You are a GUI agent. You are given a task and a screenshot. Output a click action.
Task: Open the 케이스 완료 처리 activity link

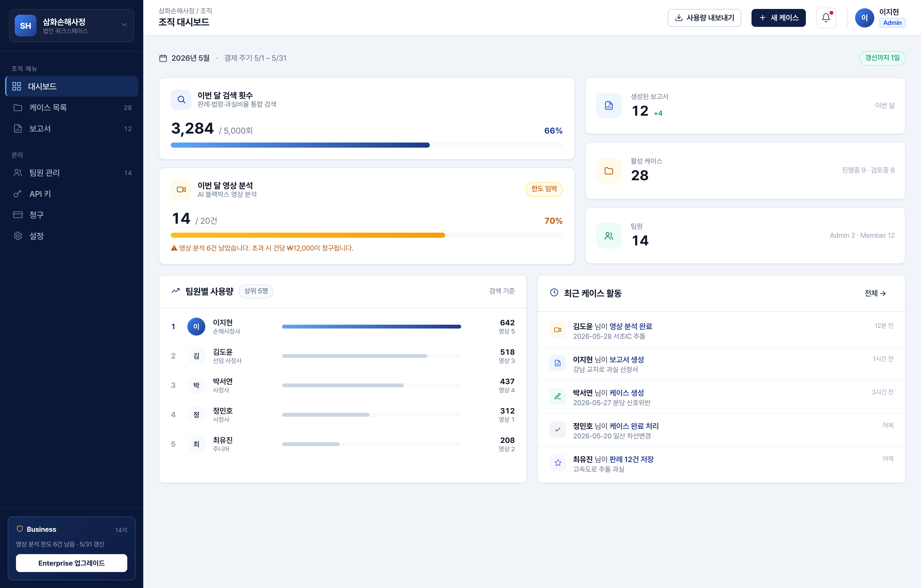pos(634,426)
